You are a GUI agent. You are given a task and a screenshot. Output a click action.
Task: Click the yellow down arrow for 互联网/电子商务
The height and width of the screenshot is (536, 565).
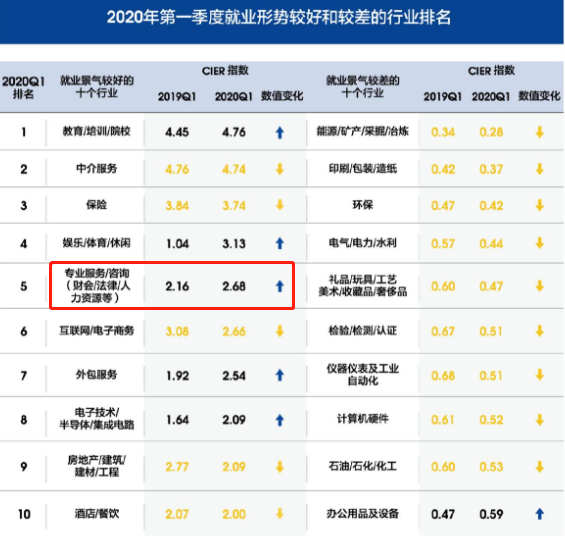pyautogui.click(x=280, y=331)
